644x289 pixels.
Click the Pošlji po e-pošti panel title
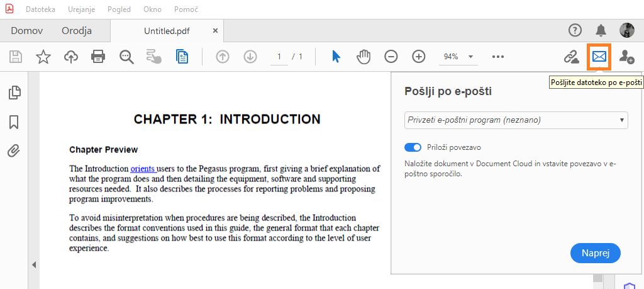click(448, 91)
